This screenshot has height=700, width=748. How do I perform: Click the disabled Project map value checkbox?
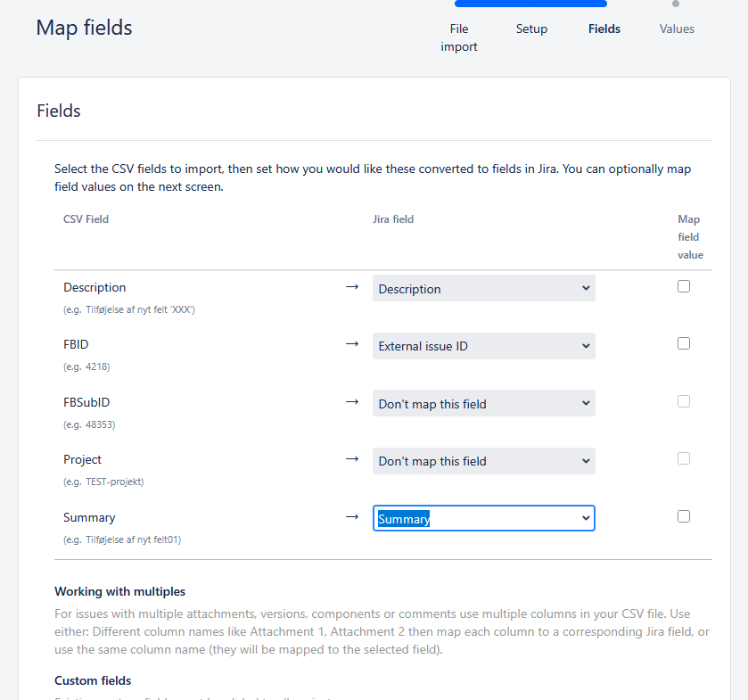(684, 458)
